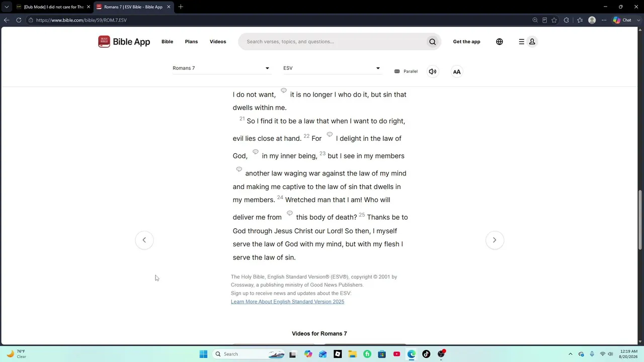Open OBS Studio from the taskbar
The width and height of the screenshot is (644, 362).
[x=441, y=354]
